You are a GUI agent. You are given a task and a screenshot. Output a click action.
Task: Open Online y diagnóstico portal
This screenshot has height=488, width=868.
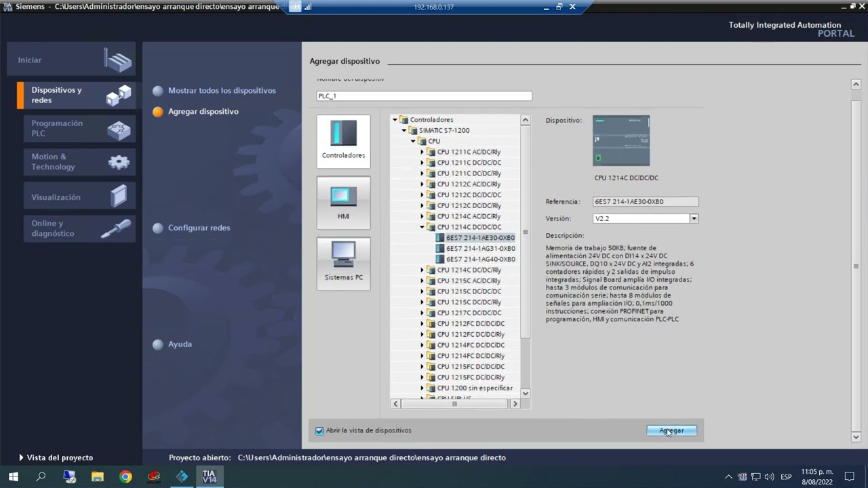pyautogui.click(x=79, y=228)
